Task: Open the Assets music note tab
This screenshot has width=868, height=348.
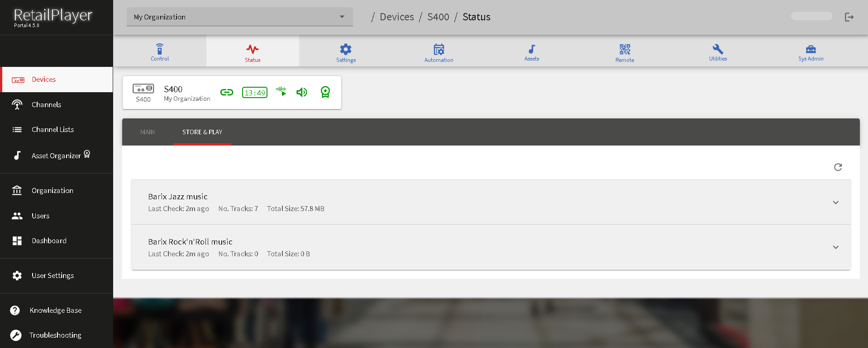Action: pyautogui.click(x=531, y=52)
